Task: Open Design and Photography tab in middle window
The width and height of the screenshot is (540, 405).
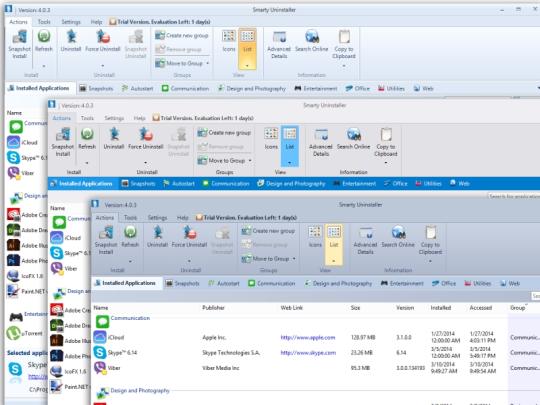Action: pos(291,184)
